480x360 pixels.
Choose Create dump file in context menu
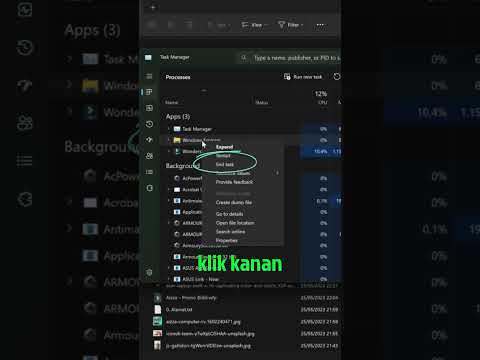pyautogui.click(x=234, y=202)
